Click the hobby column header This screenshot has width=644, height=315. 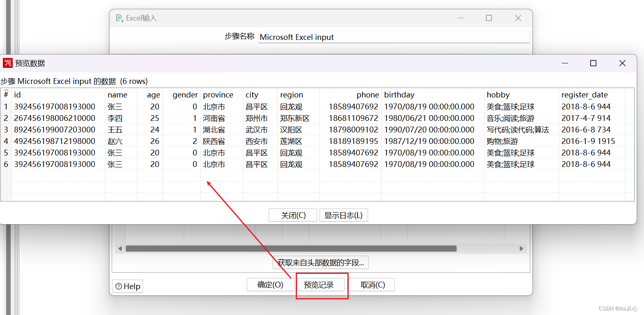click(x=522, y=95)
